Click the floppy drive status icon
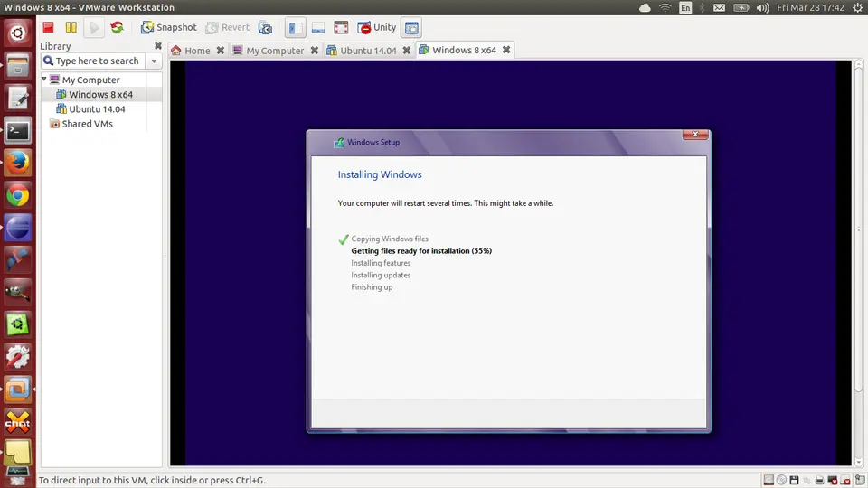 (x=795, y=480)
